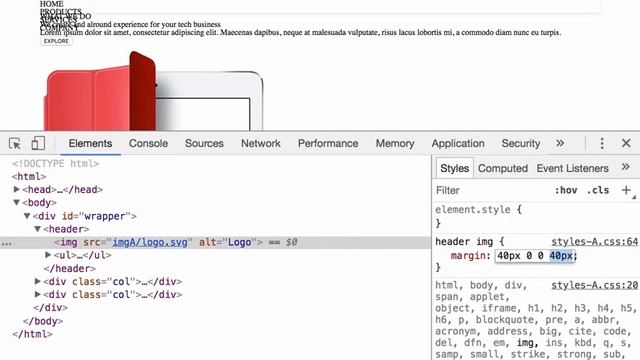Viewport: 640px width, 360px height.
Task: Show more DevTools tabs chevron
Action: click(560, 143)
